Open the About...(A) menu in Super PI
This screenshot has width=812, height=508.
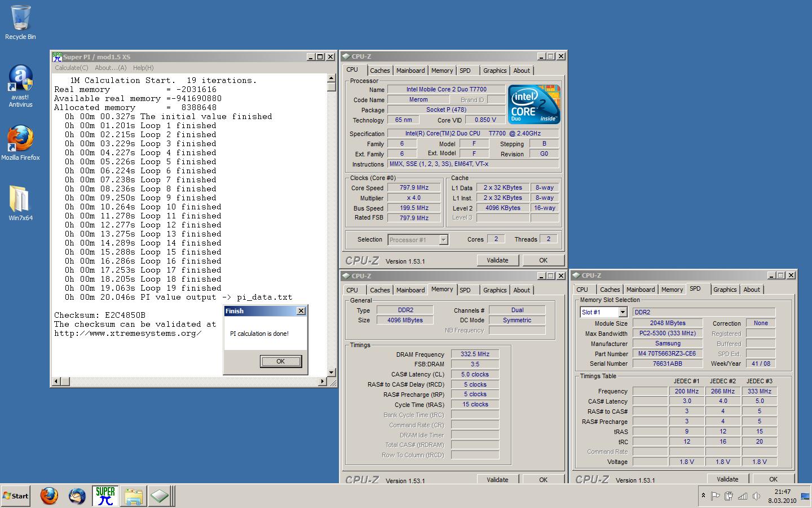tap(111, 68)
